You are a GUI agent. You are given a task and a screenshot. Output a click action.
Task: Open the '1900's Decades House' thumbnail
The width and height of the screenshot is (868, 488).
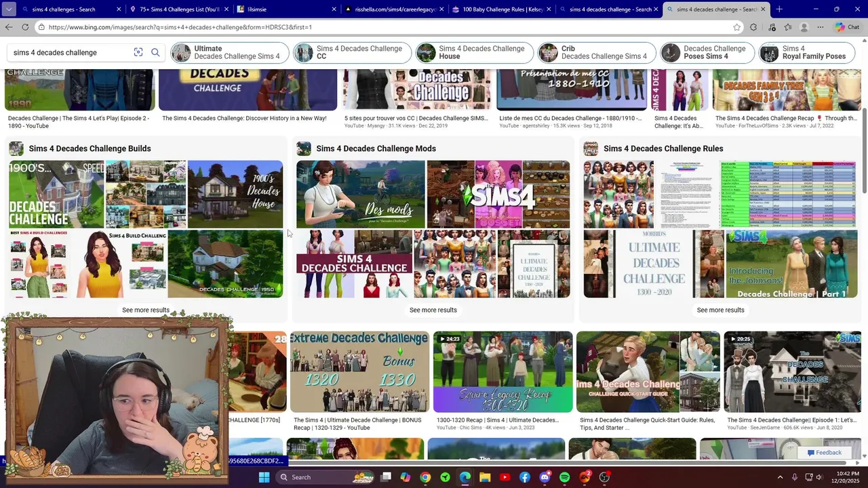pos(235,194)
